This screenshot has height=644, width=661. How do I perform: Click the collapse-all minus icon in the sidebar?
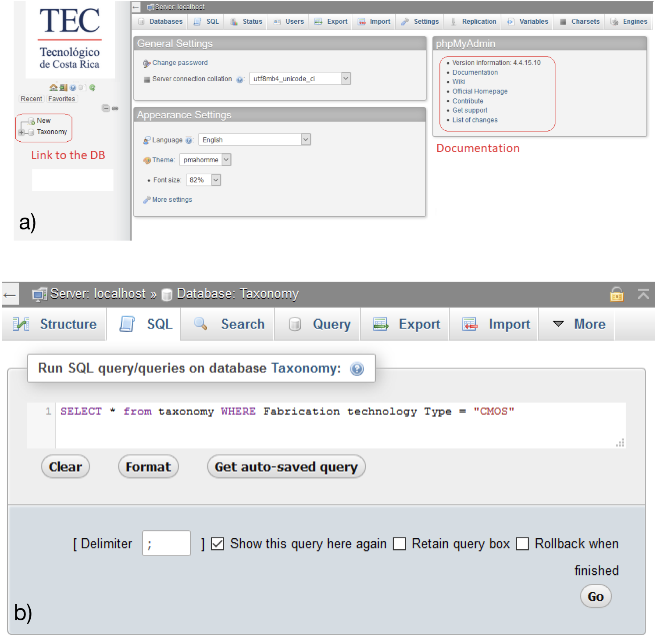tap(106, 108)
